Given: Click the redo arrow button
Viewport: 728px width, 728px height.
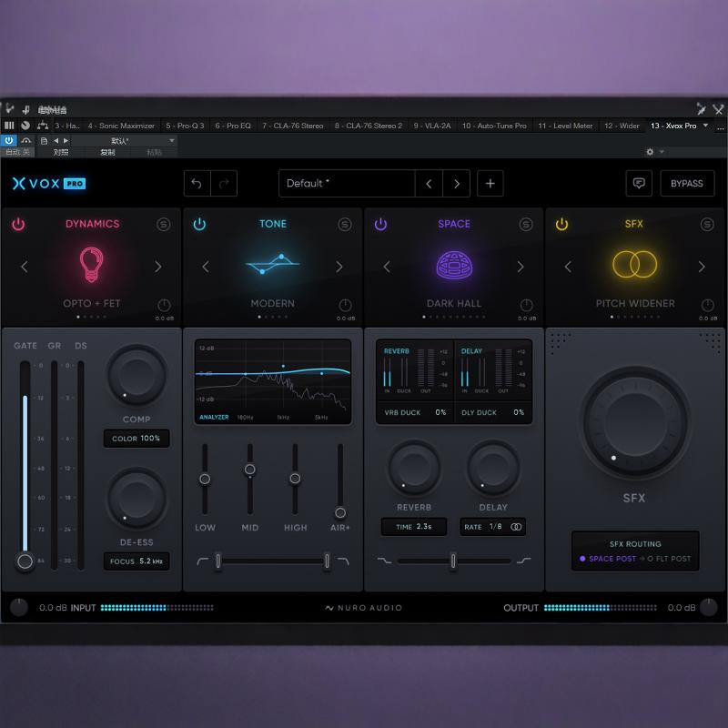Looking at the screenshot, I should (x=224, y=184).
